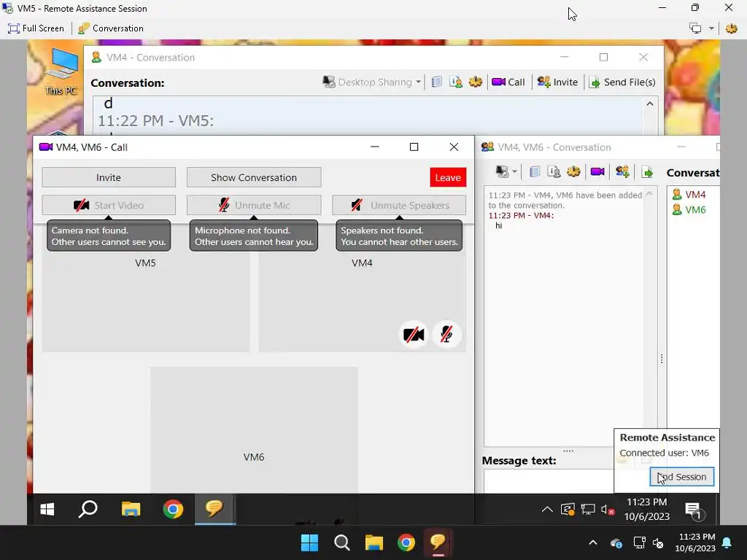Viewport: 747px width, 560px height.
Task: Open remote Windows Start button
Action: click(x=47, y=510)
